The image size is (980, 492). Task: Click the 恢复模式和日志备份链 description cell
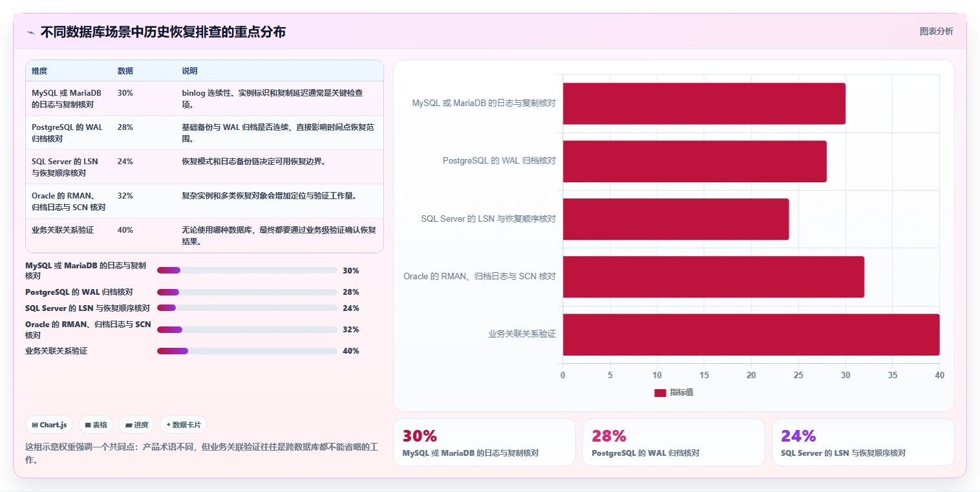click(279, 167)
